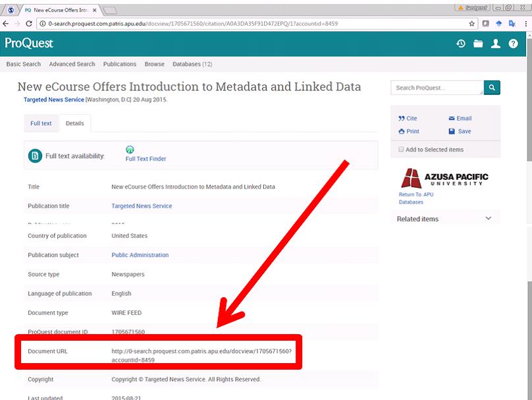
Task: Open Targeted News Service link under title
Action: click(x=53, y=100)
